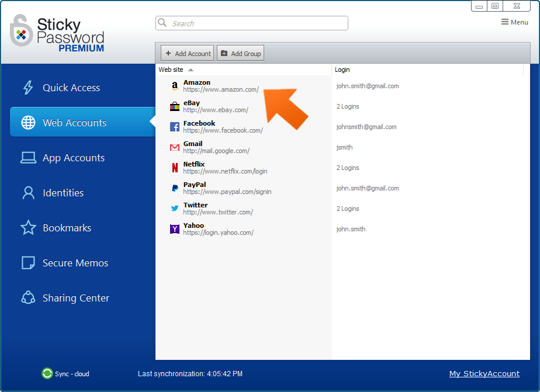Screen dimensions: 540x392
Task: Click the http://www.twitter.com/ URL
Action: coord(218,212)
